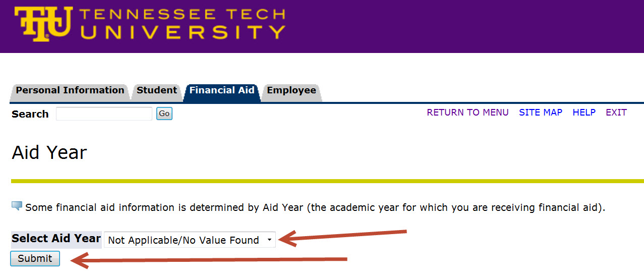Submit the aid year selection
The height and width of the screenshot is (278, 644).
[x=35, y=259]
